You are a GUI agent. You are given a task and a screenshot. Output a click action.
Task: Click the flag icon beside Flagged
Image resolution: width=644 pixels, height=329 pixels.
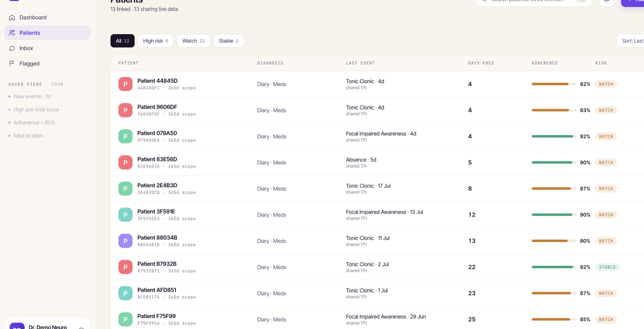click(12, 64)
